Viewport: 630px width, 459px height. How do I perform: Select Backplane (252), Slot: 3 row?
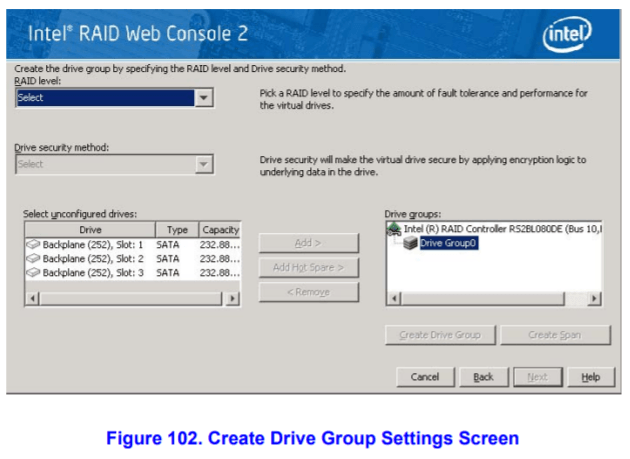click(x=133, y=273)
